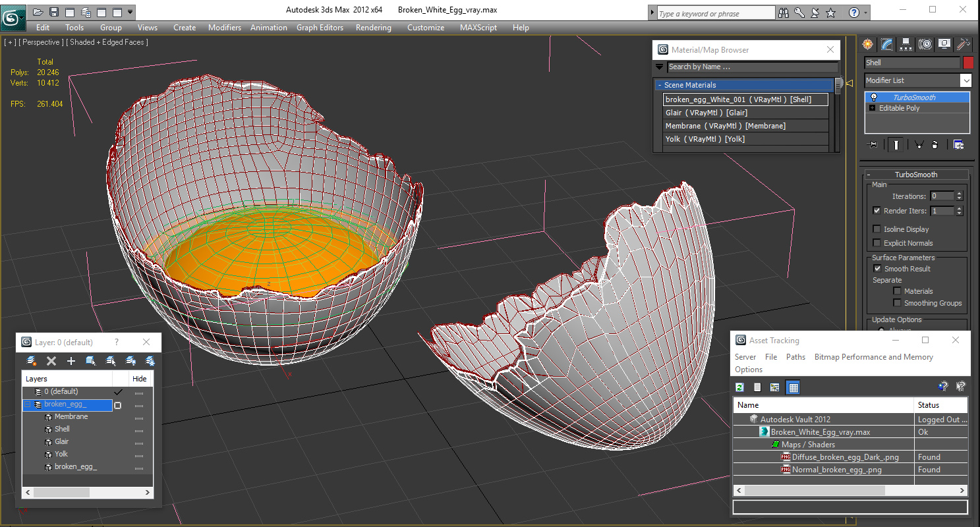Click Iterations spinner arrows

click(x=959, y=196)
